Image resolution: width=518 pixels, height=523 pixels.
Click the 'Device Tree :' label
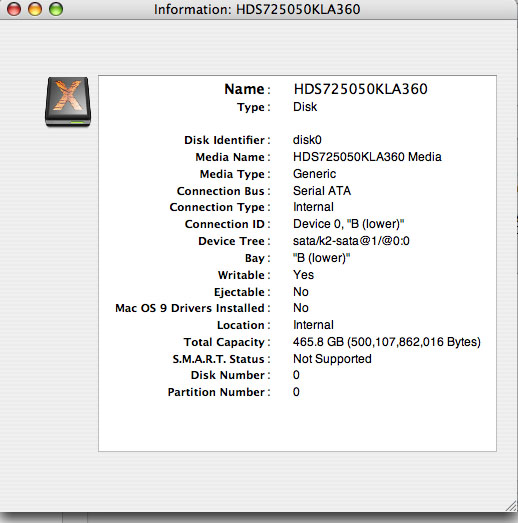(x=234, y=241)
